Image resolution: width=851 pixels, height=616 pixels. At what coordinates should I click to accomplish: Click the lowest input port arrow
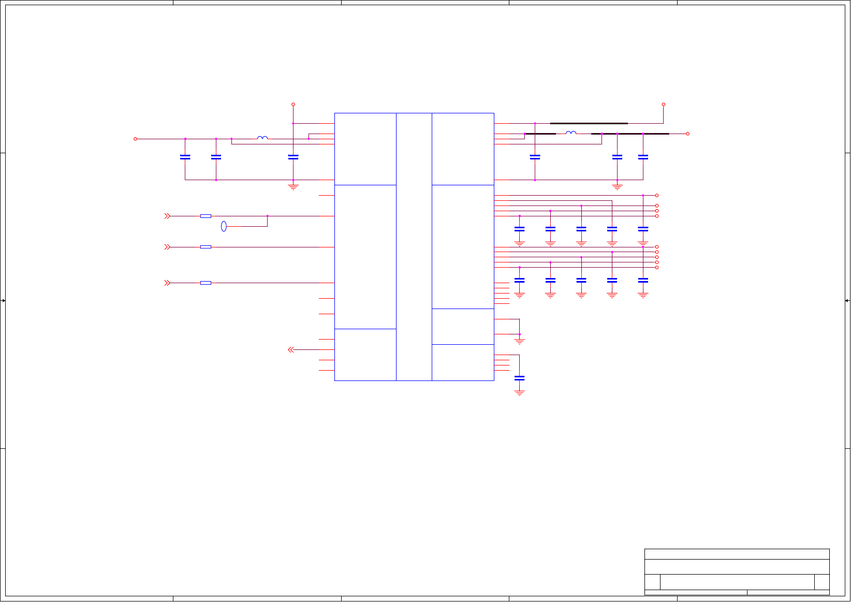click(x=167, y=283)
